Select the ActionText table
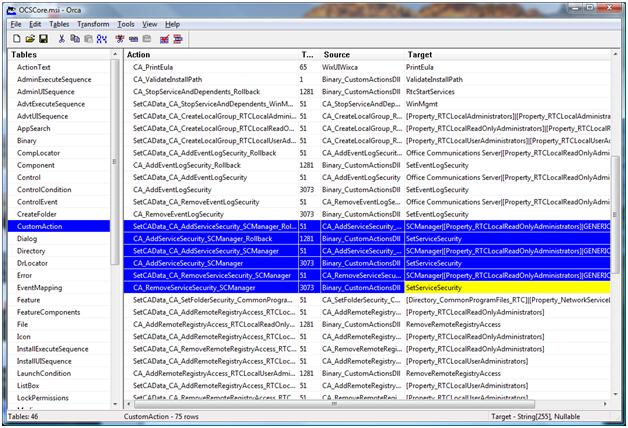628x428 pixels. coord(34,67)
